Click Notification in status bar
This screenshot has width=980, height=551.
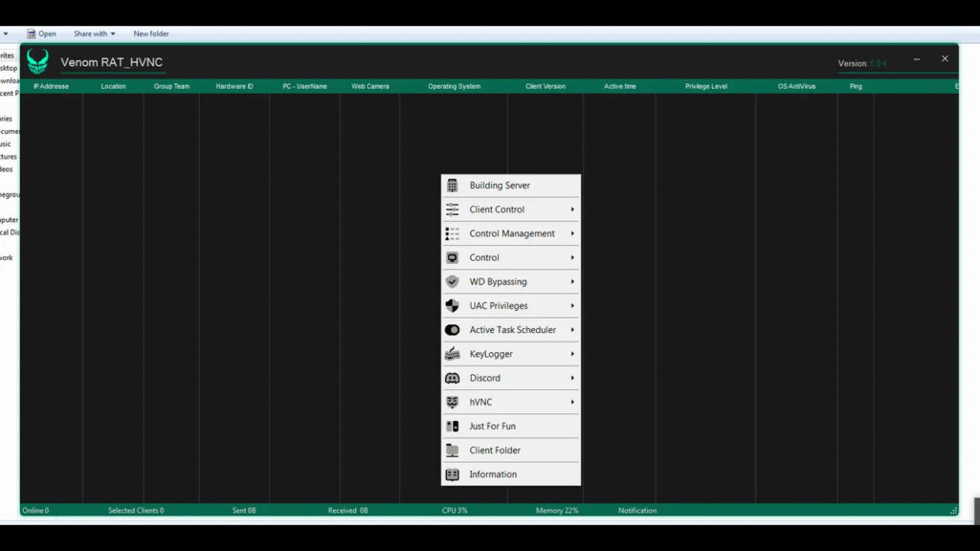click(637, 511)
